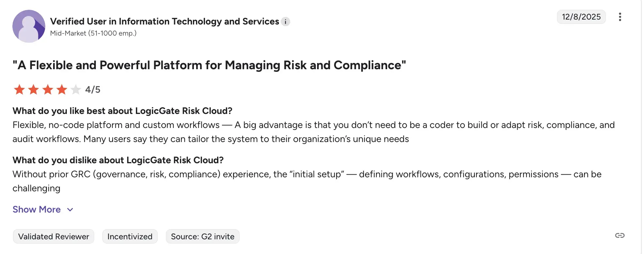Click the Validated Reviewer badge
The height and width of the screenshot is (254, 644).
click(53, 236)
